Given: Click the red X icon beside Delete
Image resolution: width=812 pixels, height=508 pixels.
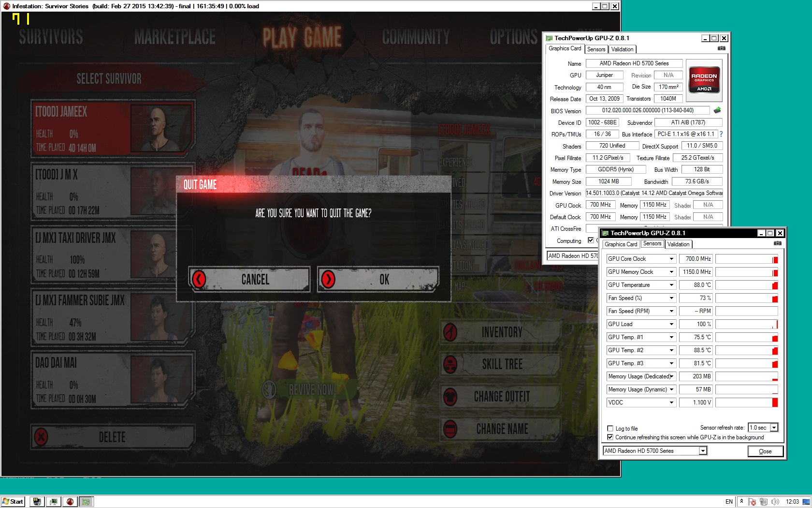Looking at the screenshot, I should click(41, 437).
